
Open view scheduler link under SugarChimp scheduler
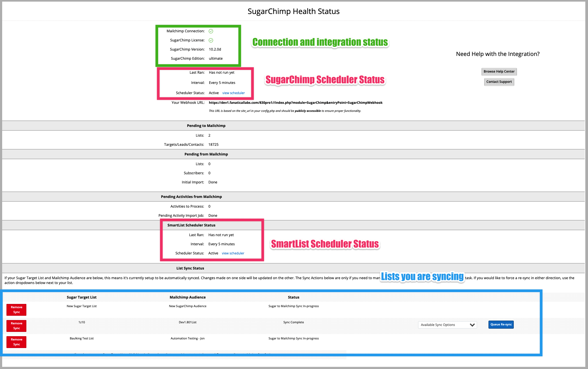233,93
